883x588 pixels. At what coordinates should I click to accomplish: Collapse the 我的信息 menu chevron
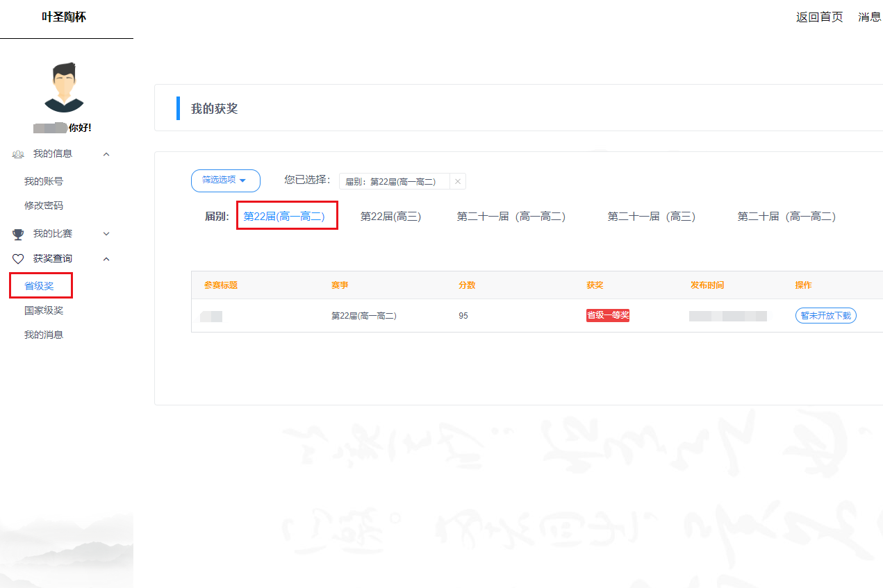pyautogui.click(x=106, y=154)
